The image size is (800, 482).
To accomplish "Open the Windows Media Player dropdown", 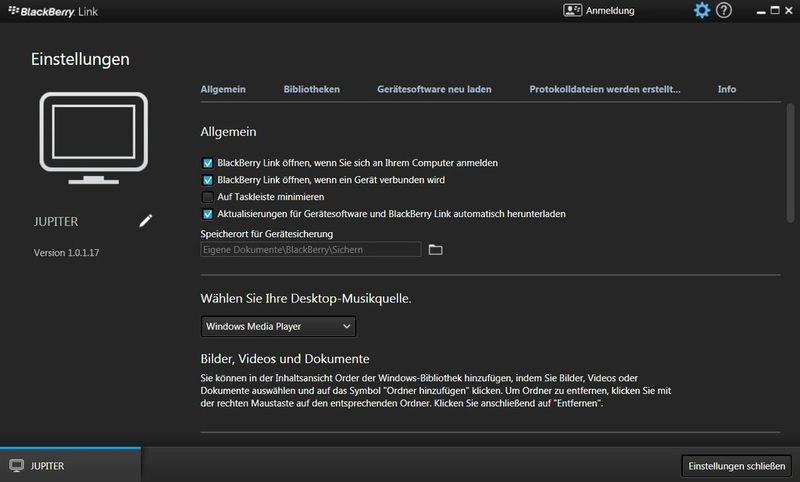I will point(279,326).
